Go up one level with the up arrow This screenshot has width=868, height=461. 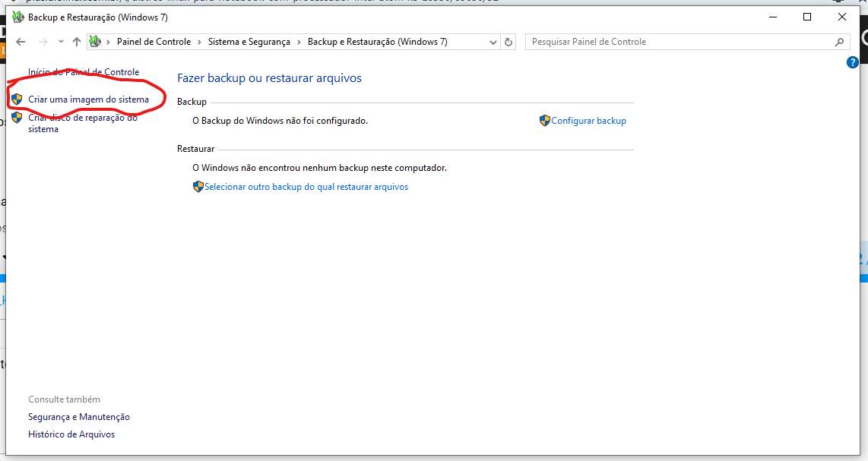[76, 42]
